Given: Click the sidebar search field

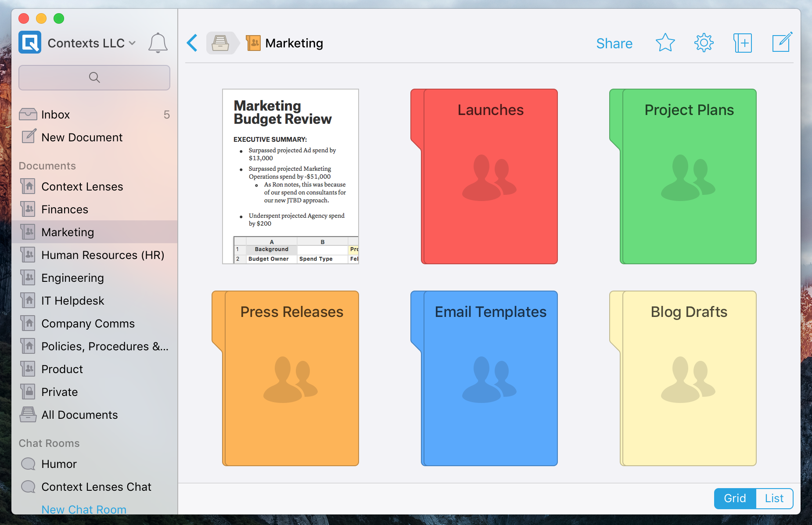Looking at the screenshot, I should [x=94, y=78].
